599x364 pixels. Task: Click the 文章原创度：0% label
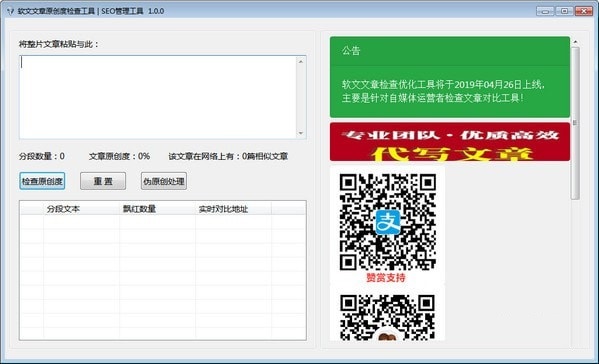(119, 156)
